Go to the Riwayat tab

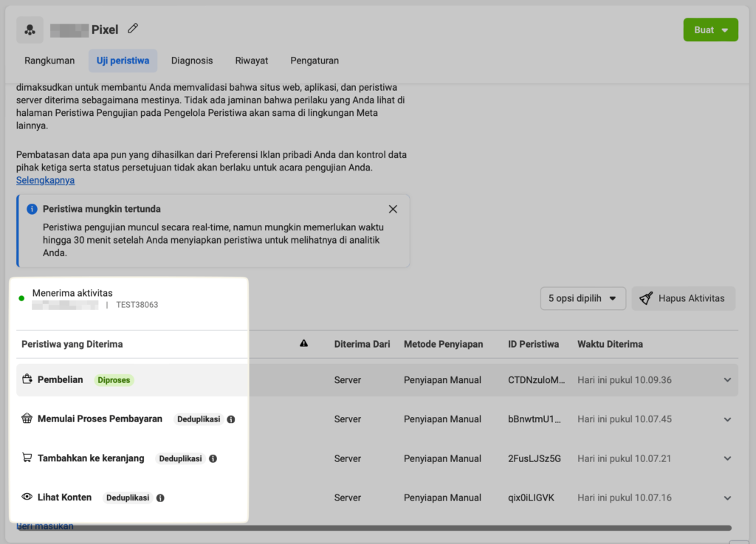click(252, 61)
